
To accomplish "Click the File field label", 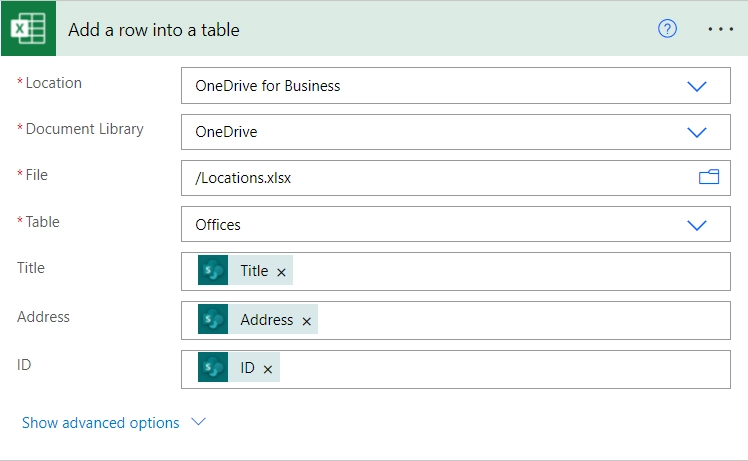I will [36, 175].
